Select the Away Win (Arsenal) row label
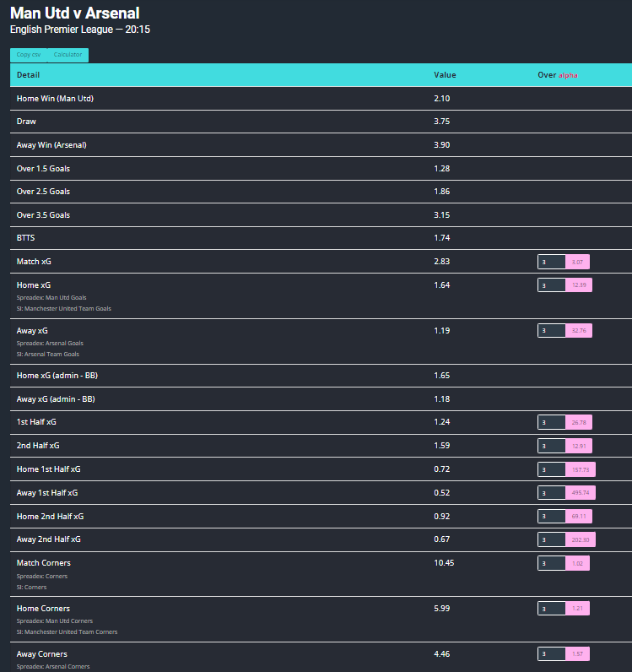Image resolution: width=632 pixels, height=672 pixels. (x=51, y=145)
